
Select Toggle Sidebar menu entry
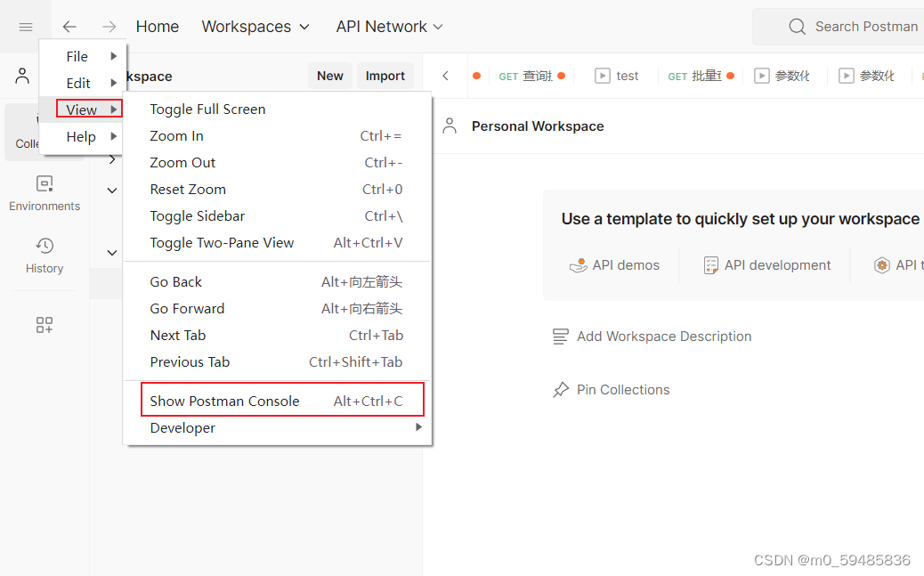coord(277,215)
